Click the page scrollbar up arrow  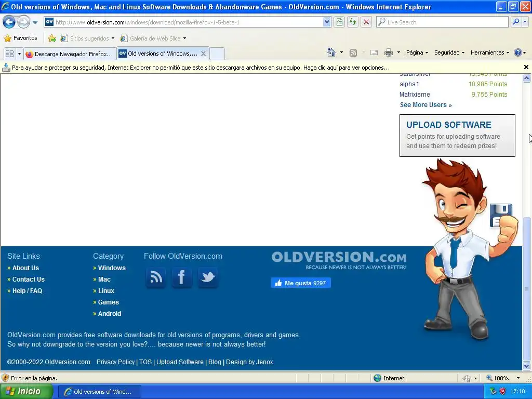527,78
